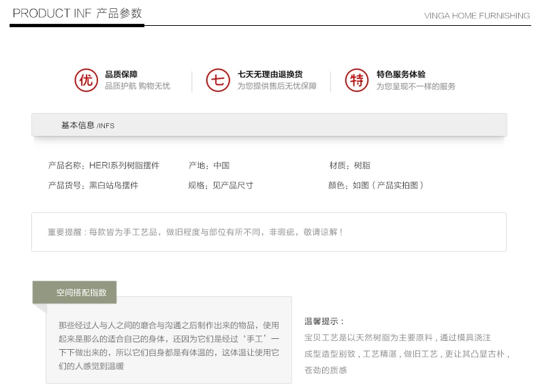
Task: Select the line starting 起来是那么的适合自己的身体
Action: 168,339
